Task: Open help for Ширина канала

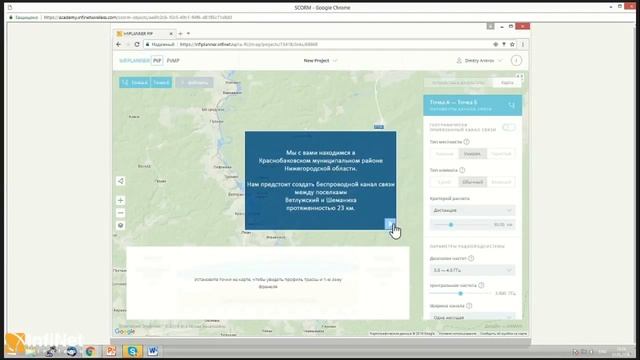Action: (x=469, y=306)
